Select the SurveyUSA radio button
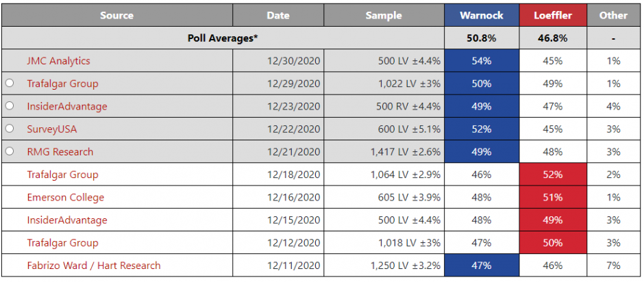 pyautogui.click(x=10, y=129)
